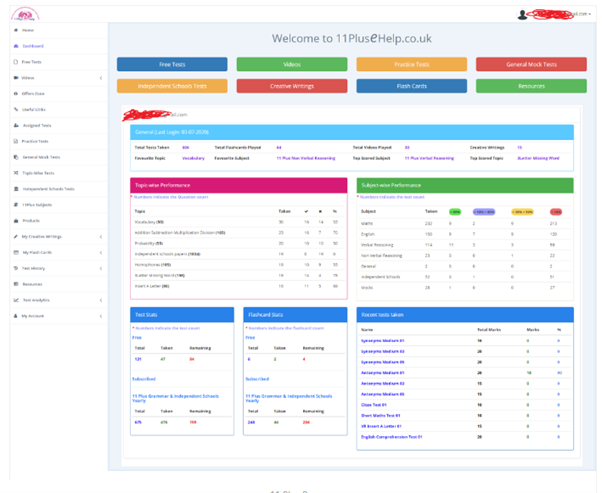The height and width of the screenshot is (493, 602).
Task: Click the sidebar Independent Schools building icon
Action: coord(16,189)
